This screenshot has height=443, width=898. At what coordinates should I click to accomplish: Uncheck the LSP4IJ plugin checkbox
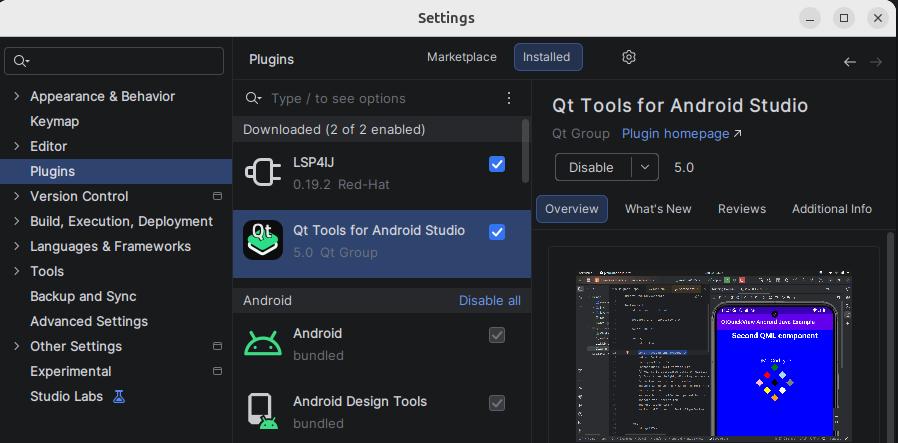pos(497,164)
